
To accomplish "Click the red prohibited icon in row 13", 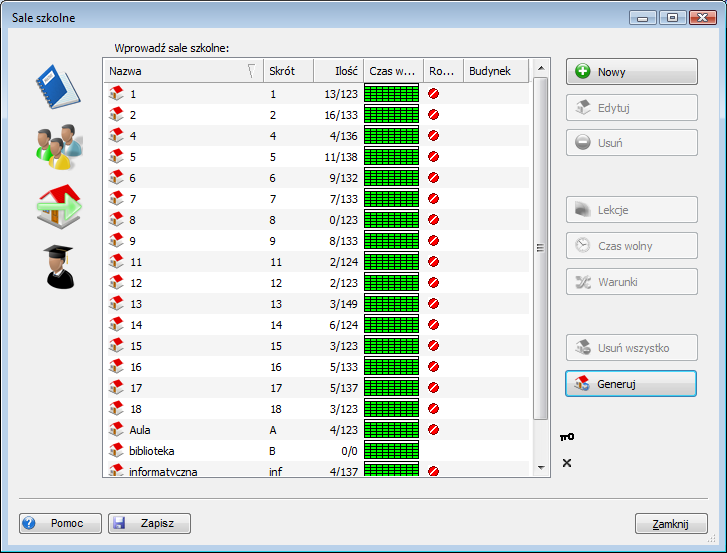I will click(x=434, y=304).
